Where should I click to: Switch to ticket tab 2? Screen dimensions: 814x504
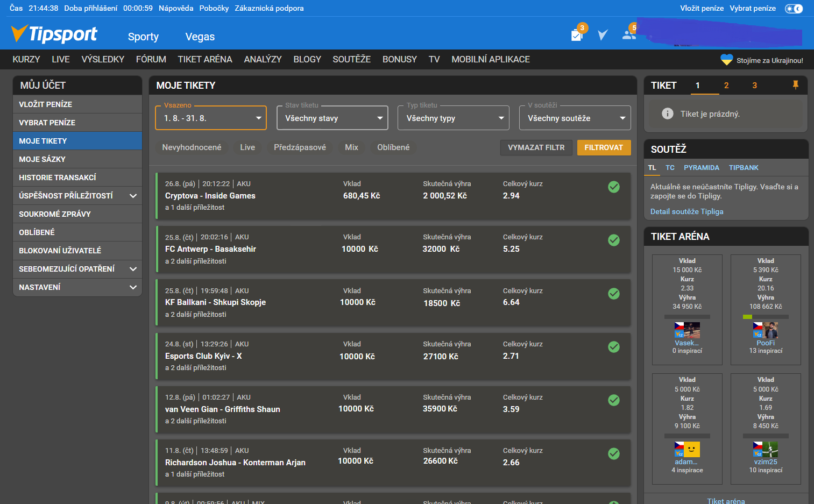click(726, 86)
